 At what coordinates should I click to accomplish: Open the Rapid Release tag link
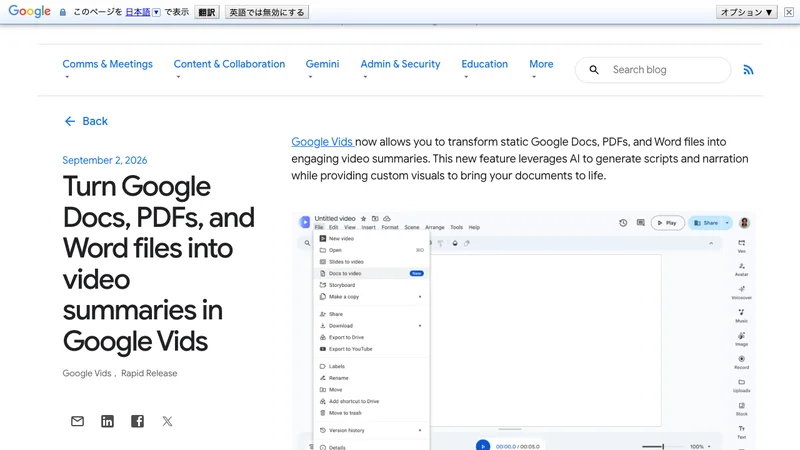tap(149, 373)
